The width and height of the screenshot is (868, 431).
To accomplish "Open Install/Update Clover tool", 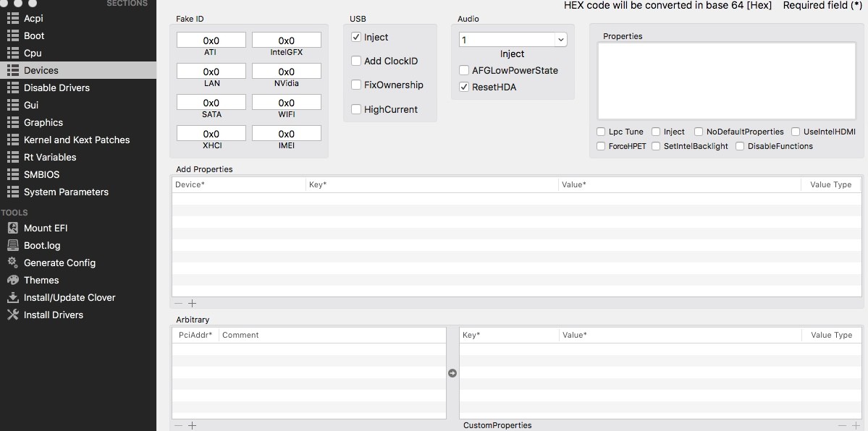I will pos(69,298).
